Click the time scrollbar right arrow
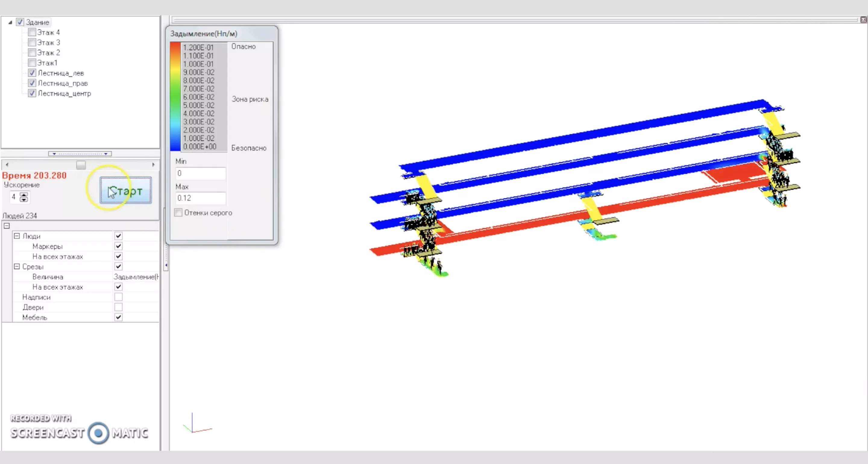868x464 pixels. (153, 165)
